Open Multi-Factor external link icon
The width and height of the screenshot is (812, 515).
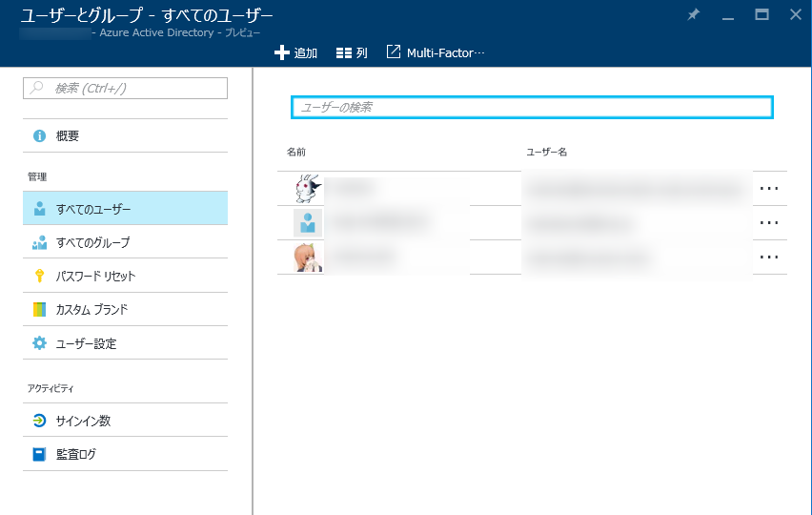pyautogui.click(x=394, y=51)
